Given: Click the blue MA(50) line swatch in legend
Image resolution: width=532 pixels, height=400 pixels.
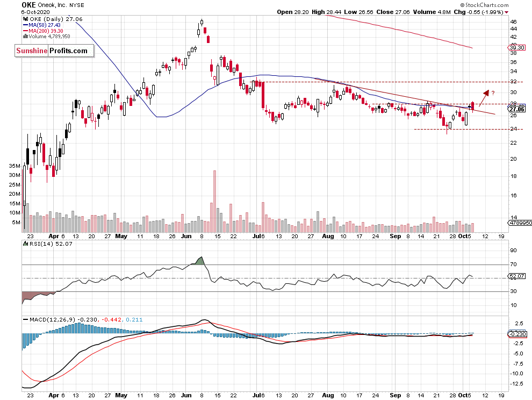Looking at the screenshot, I should coord(25,25).
